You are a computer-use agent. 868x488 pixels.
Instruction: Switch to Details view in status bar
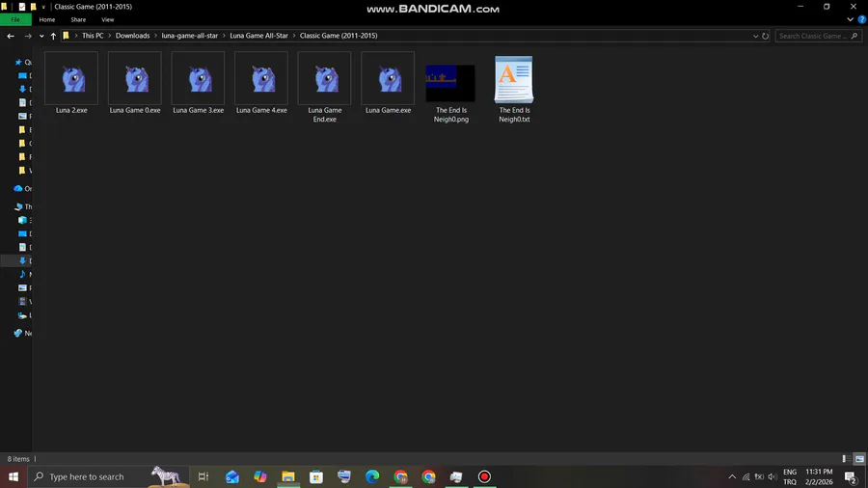coord(846,459)
